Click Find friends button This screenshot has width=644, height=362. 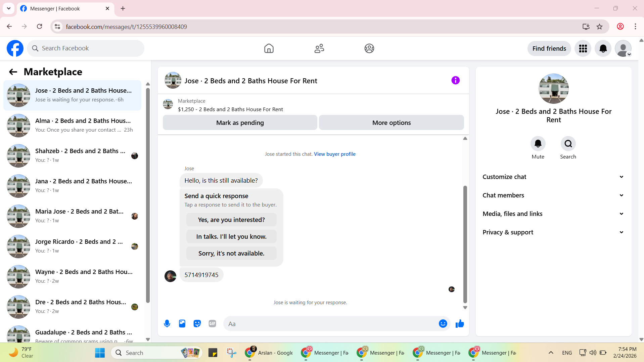(x=549, y=49)
